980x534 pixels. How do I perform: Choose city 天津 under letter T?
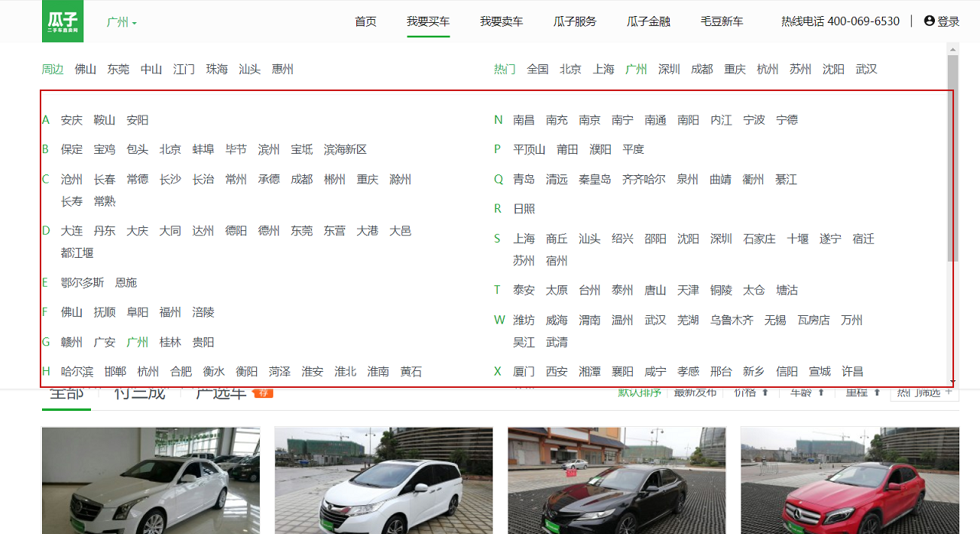(688, 290)
